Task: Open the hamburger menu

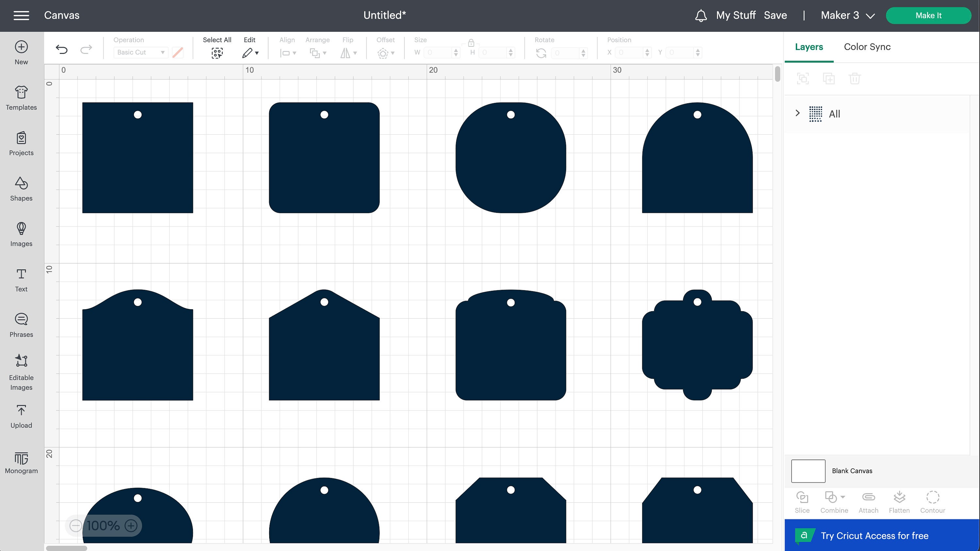Action: click(21, 15)
